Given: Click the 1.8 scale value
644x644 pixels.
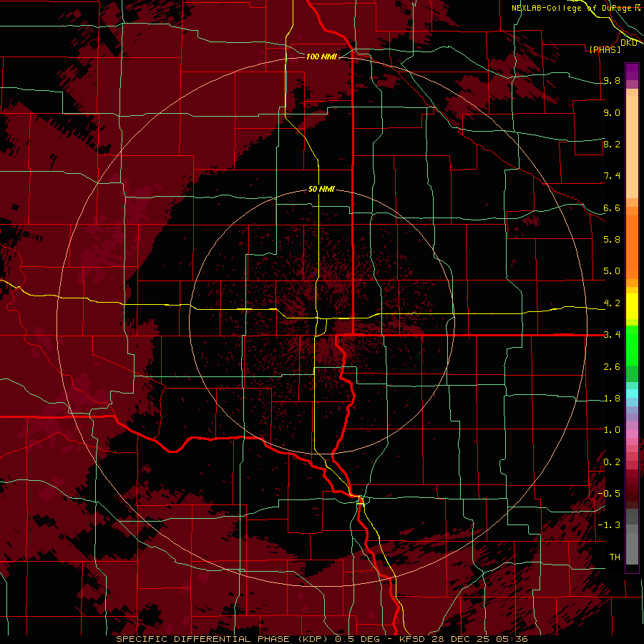Looking at the screenshot, I should pos(612,399).
